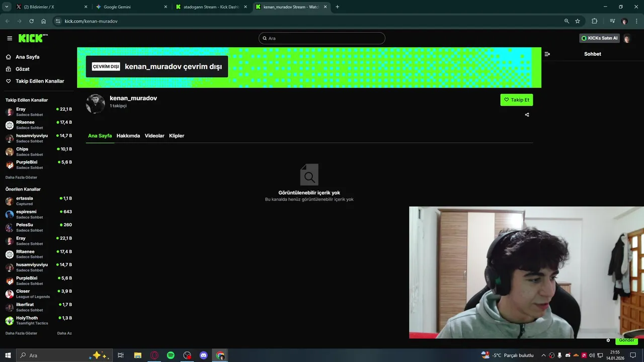Open Windows notification center
The image size is (644, 362).
pyautogui.click(x=633, y=355)
